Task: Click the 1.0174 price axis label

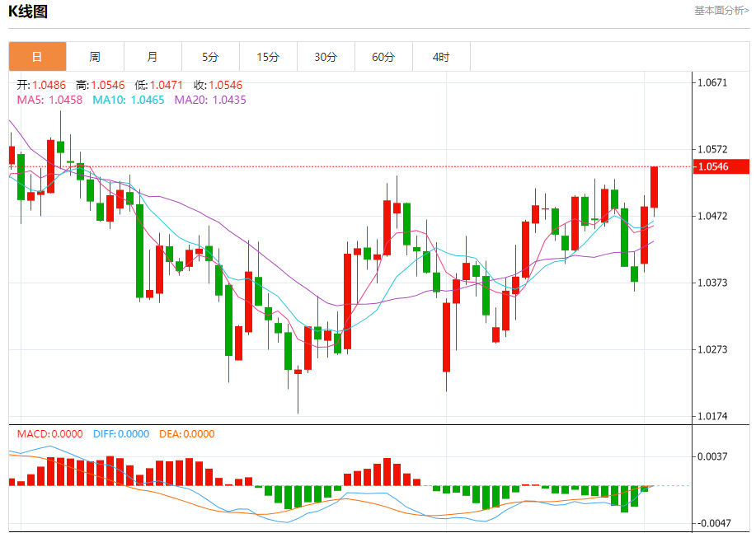Action: [x=712, y=416]
